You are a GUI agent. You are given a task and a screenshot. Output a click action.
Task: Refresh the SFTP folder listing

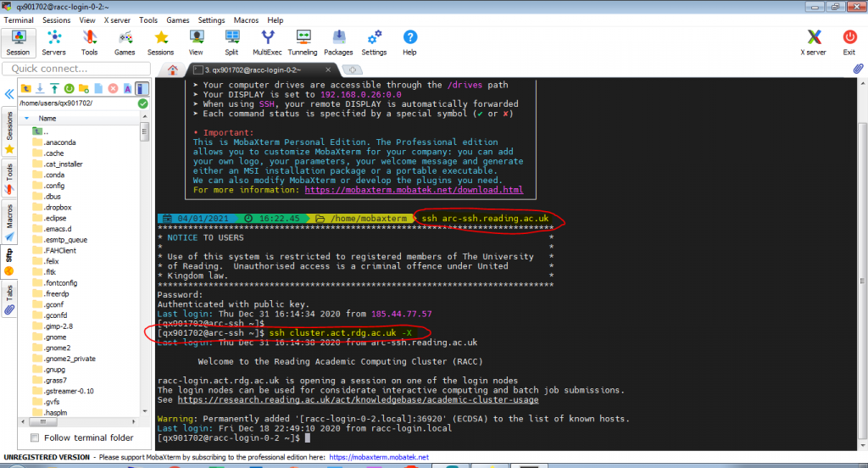pyautogui.click(x=69, y=88)
